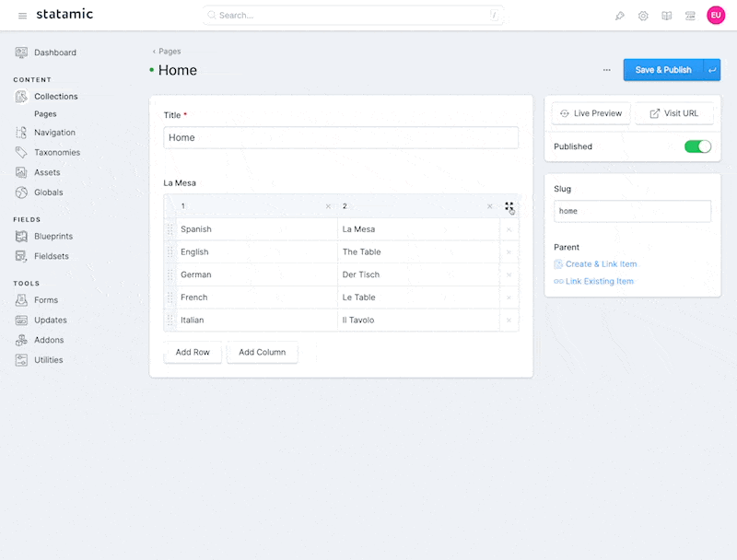Click the view site icon

[690, 16]
